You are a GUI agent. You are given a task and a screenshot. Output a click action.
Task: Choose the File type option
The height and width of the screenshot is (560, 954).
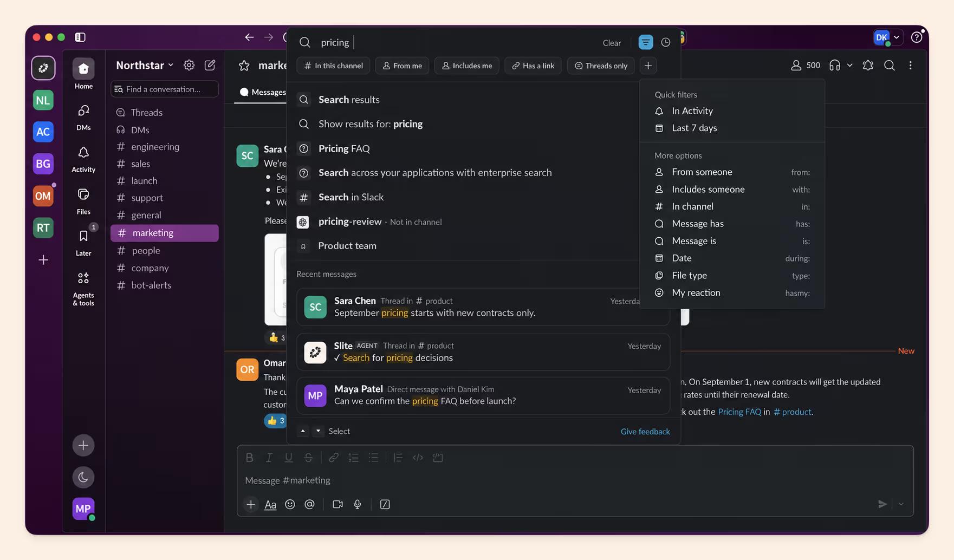(732, 275)
